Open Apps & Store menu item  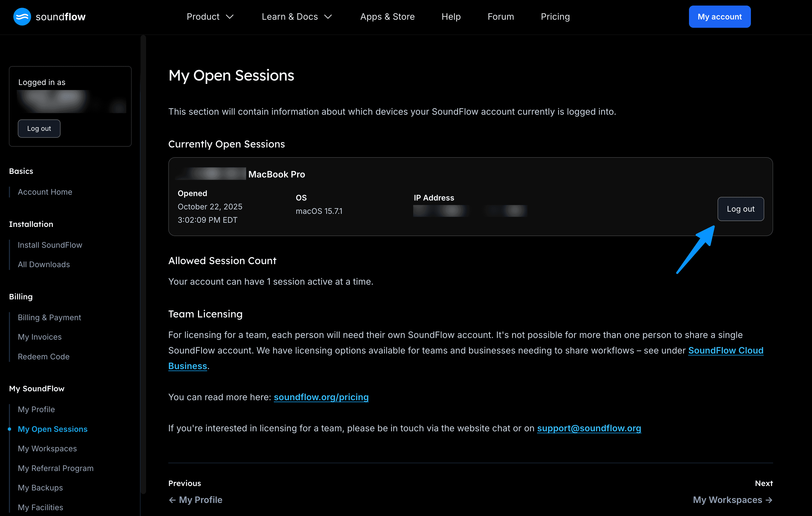[387, 17]
